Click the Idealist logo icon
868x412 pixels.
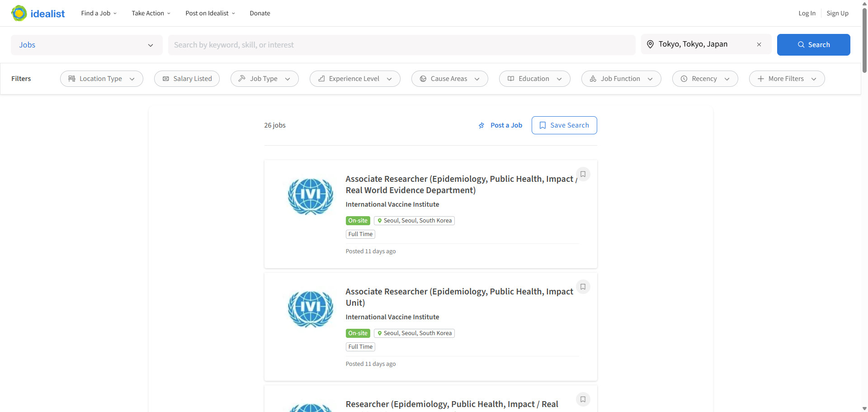click(19, 13)
